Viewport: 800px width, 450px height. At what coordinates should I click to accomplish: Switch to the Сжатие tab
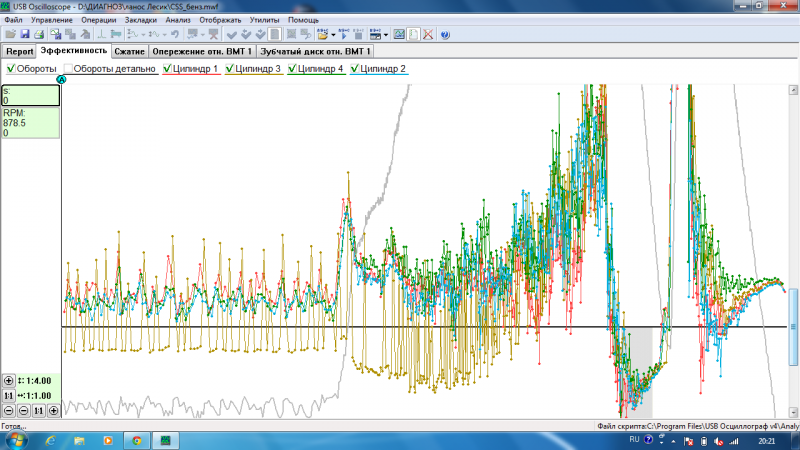(130, 51)
